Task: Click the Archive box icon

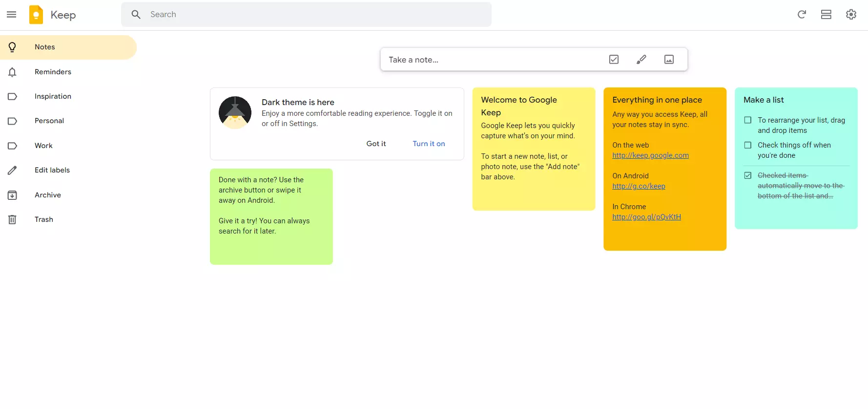Action: pyautogui.click(x=12, y=195)
